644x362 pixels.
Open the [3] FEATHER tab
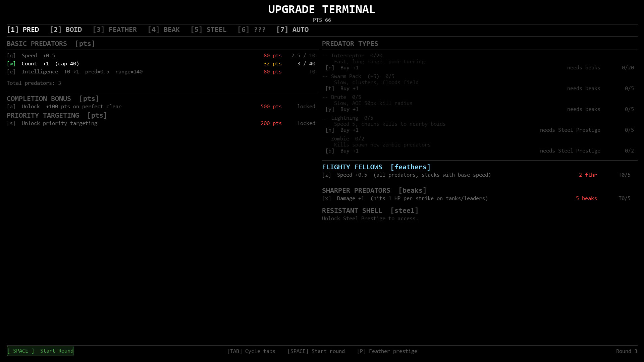coord(114,30)
